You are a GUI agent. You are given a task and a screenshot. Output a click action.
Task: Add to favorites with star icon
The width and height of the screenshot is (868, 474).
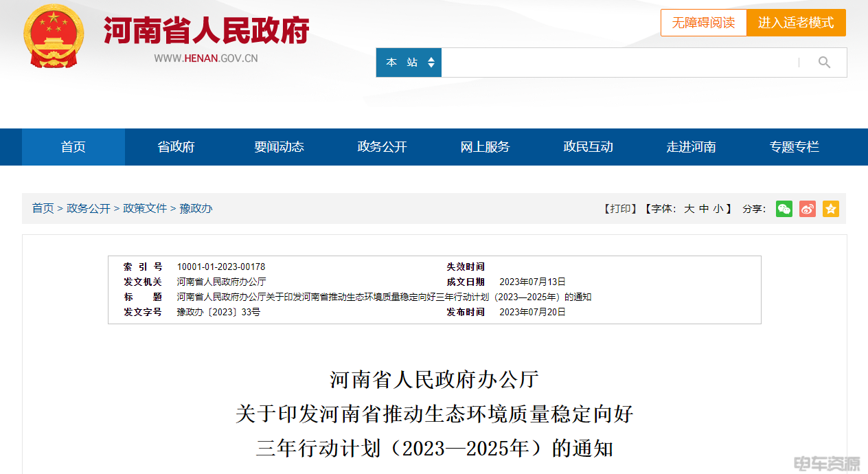[831, 209]
